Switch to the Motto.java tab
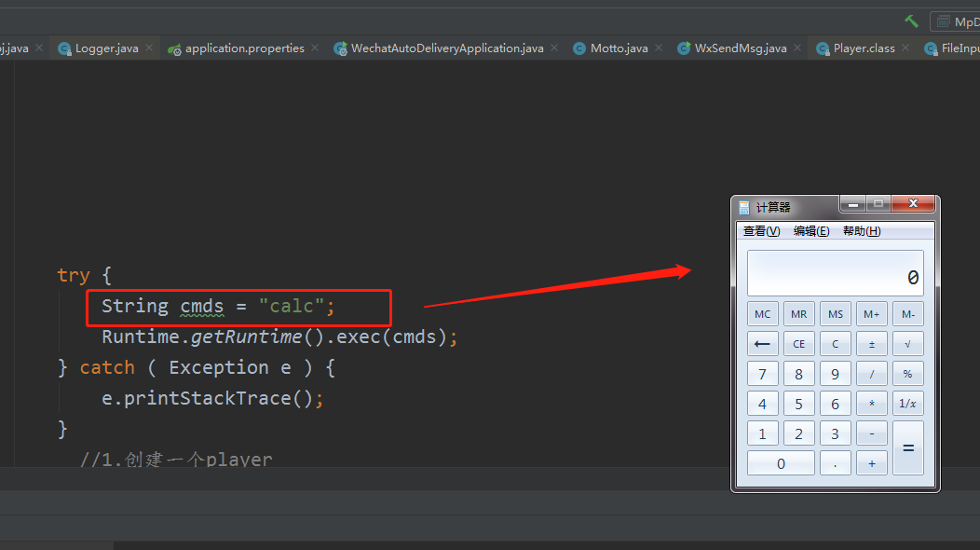The image size is (980, 550). (x=619, y=48)
